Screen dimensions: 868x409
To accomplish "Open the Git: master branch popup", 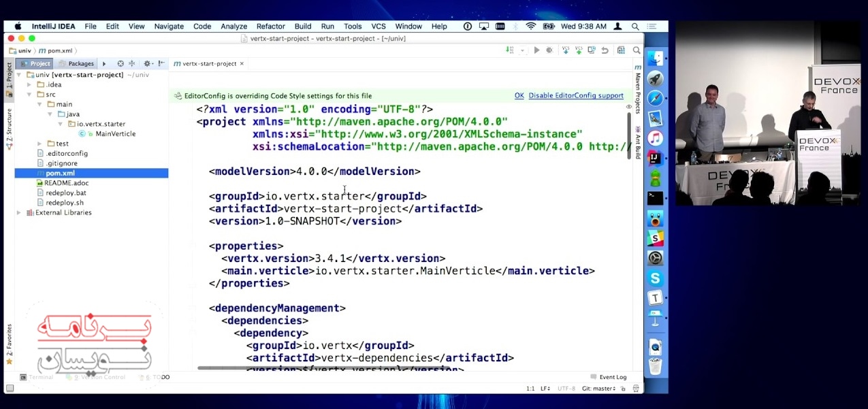I will click(x=599, y=389).
